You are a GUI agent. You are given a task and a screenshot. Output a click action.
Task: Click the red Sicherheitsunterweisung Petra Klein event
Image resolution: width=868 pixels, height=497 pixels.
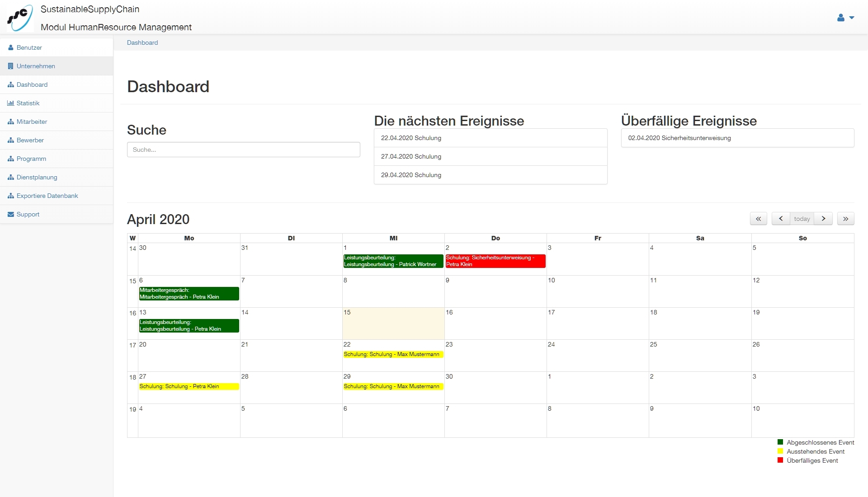[495, 261]
